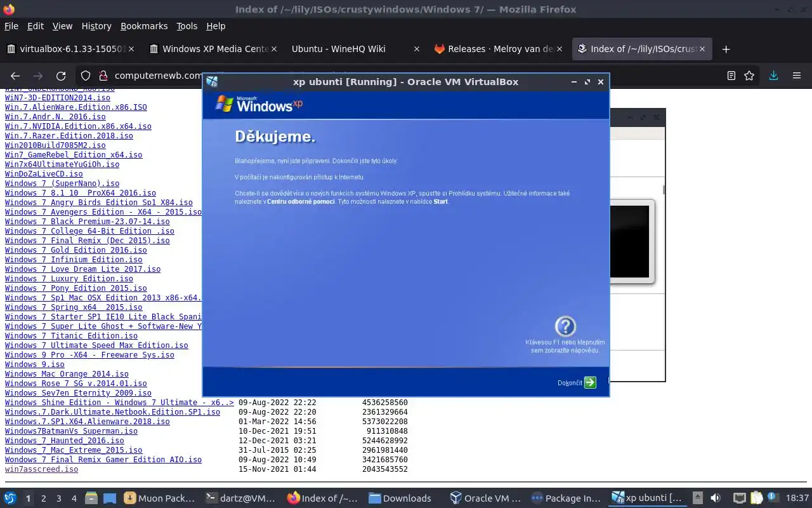The image size is (812, 508).
Task: Switch to dartz@VM terminal taskbar window
Action: pos(242,498)
